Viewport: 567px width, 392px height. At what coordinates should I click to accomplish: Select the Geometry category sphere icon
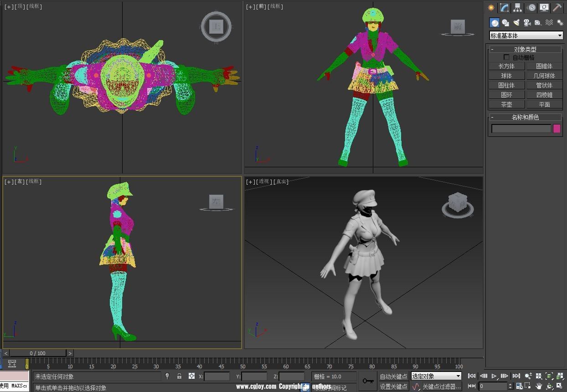pos(495,22)
